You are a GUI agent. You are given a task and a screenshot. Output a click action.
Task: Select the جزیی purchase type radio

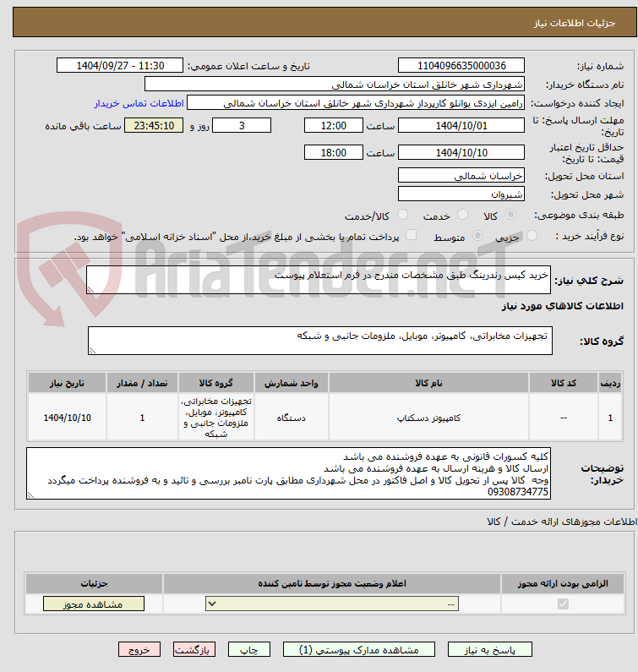coord(532,235)
